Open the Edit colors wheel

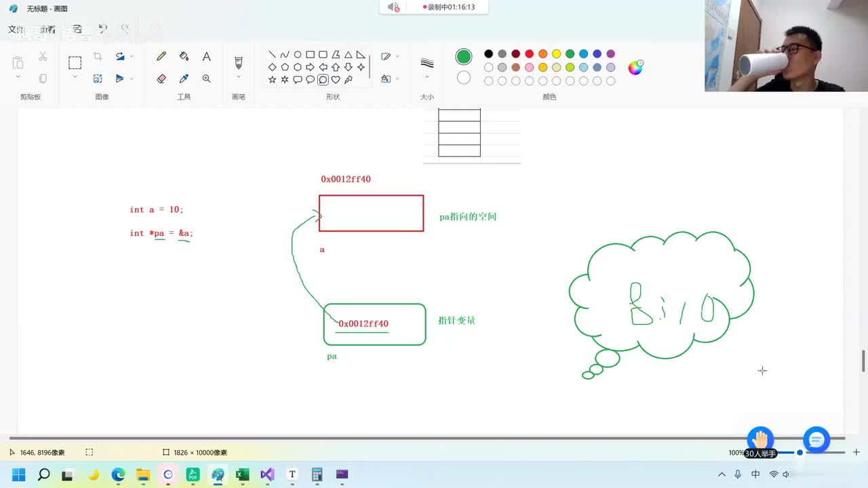pos(635,67)
